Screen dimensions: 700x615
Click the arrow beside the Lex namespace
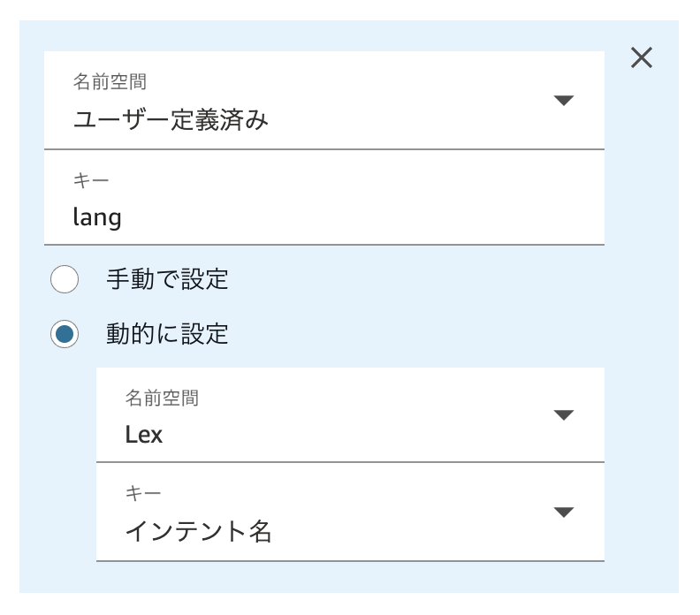pyautogui.click(x=563, y=414)
